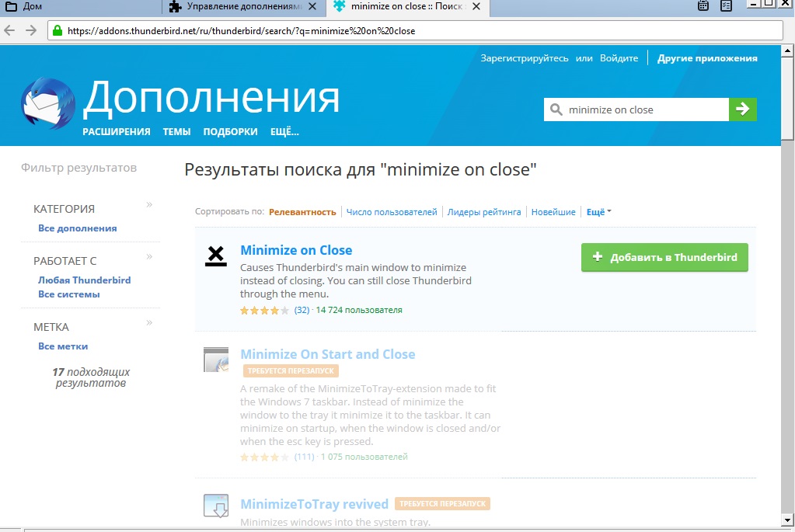Expand the РАБОТАЕТ С filter chevron
This screenshot has height=532, width=795.
coord(149,257)
